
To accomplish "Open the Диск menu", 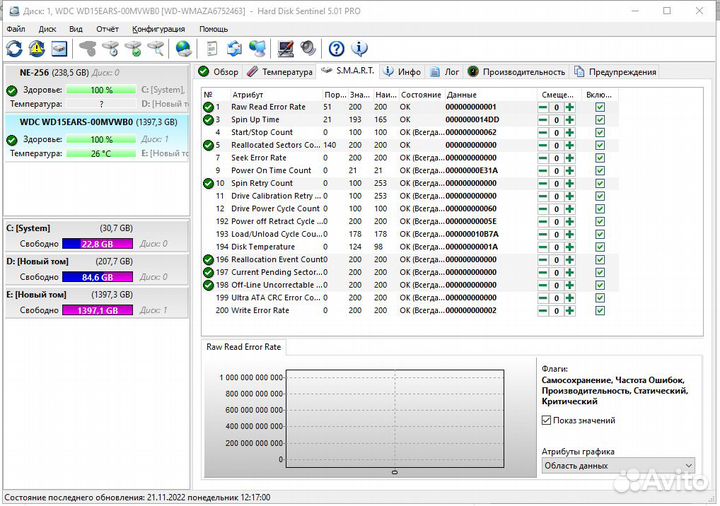I will tap(47, 29).
